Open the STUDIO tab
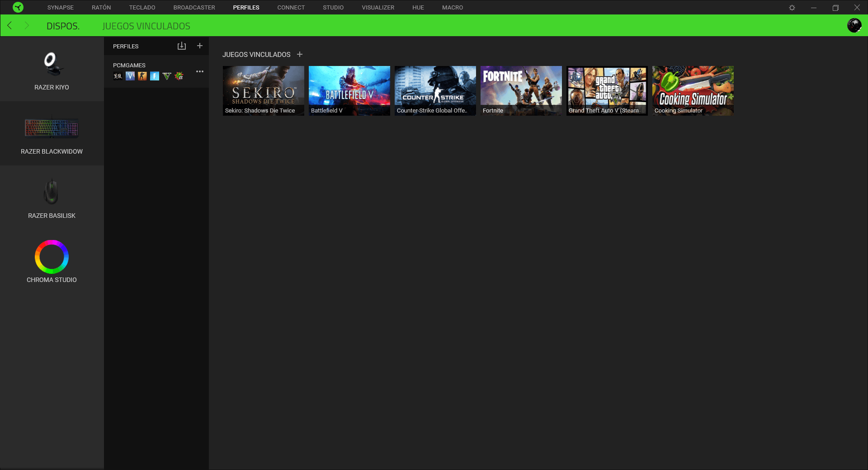 click(x=333, y=8)
